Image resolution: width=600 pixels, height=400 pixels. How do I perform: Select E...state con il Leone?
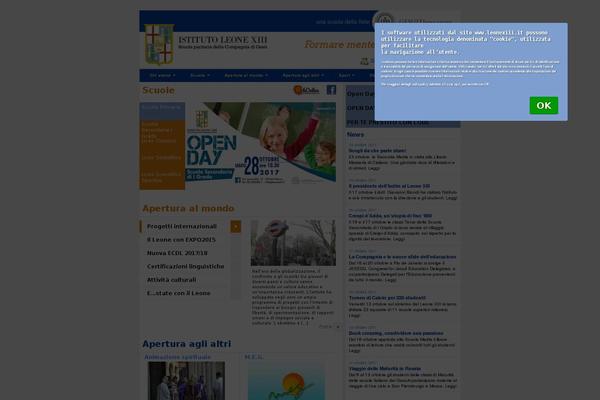pyautogui.click(x=179, y=294)
